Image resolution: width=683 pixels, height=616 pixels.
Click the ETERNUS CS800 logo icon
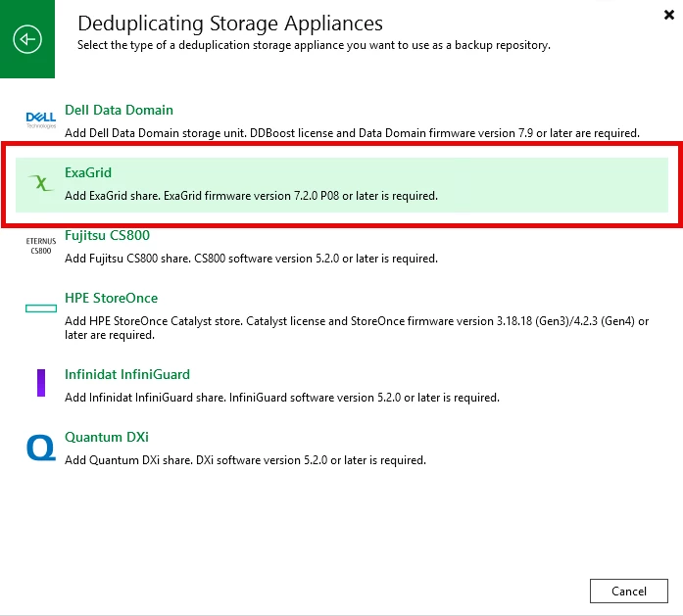click(41, 246)
